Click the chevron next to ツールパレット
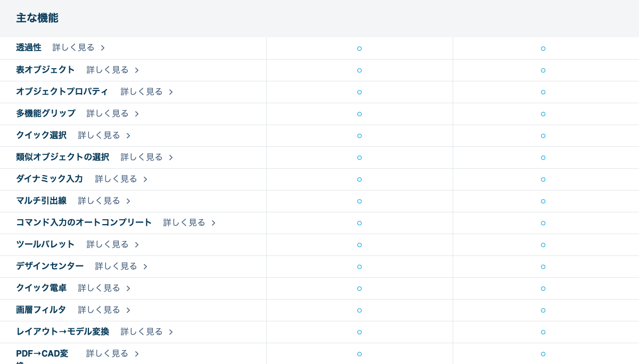This screenshot has width=639, height=364. pos(137,245)
